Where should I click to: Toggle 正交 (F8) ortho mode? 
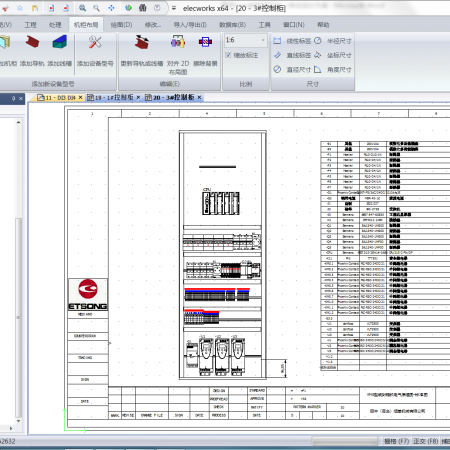[426, 441]
